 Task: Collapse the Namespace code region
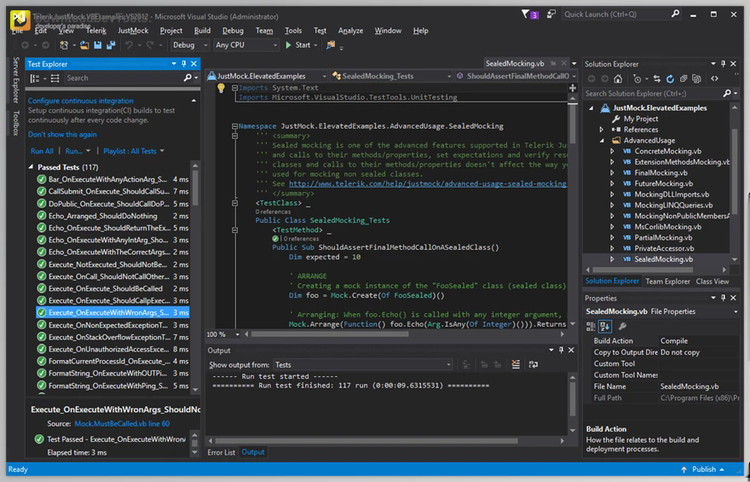[234, 126]
